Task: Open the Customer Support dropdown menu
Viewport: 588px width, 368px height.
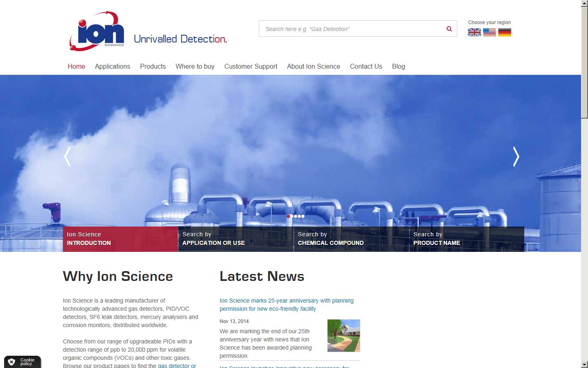Action: coord(250,66)
